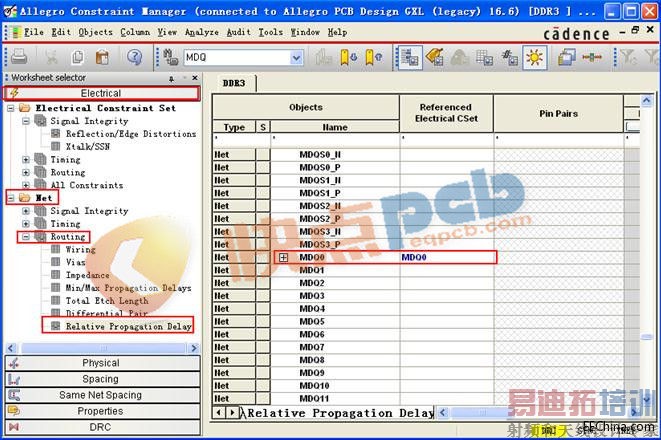Click previous sheet tab arrow
661x440 pixels.
click(218, 413)
